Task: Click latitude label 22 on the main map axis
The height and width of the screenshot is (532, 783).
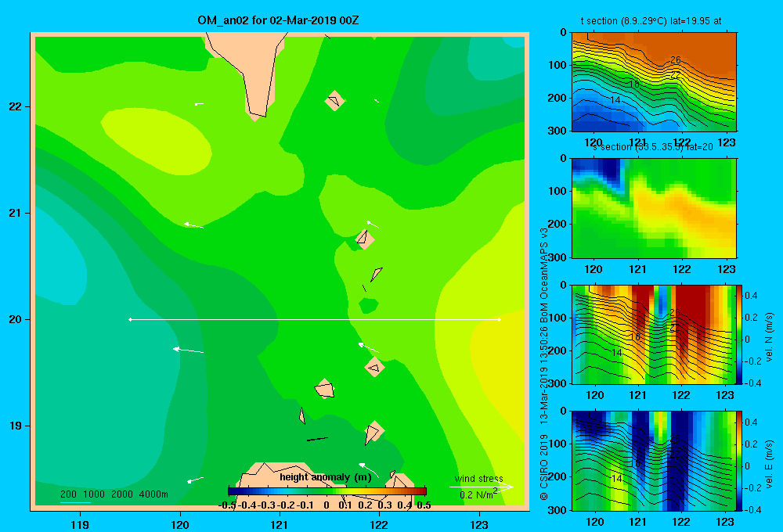Action: click(x=16, y=106)
